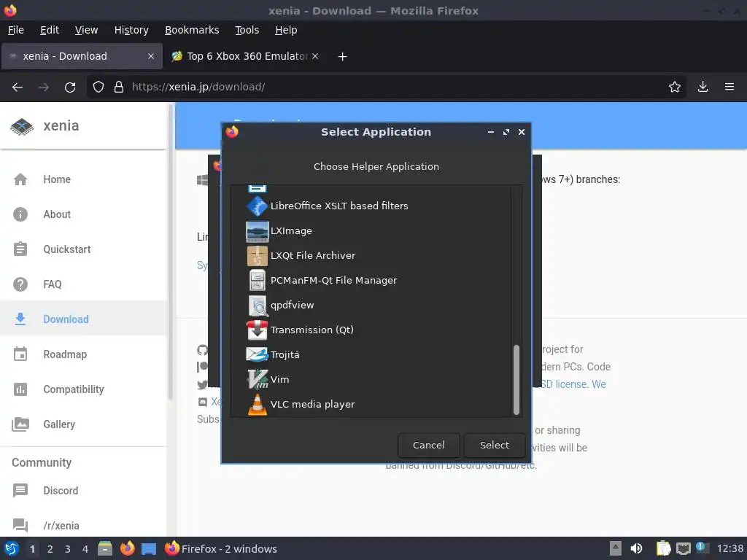The height and width of the screenshot is (560, 747).
Task: Choose the LXImage application icon
Action: 258,231
